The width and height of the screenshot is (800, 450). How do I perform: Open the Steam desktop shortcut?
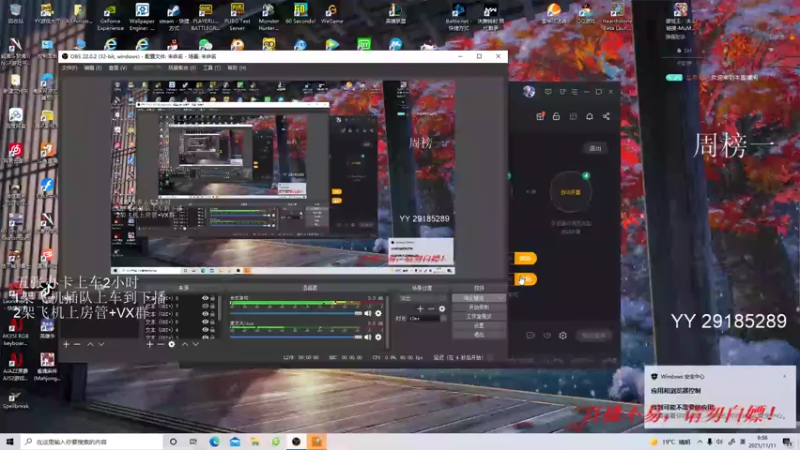(173, 17)
